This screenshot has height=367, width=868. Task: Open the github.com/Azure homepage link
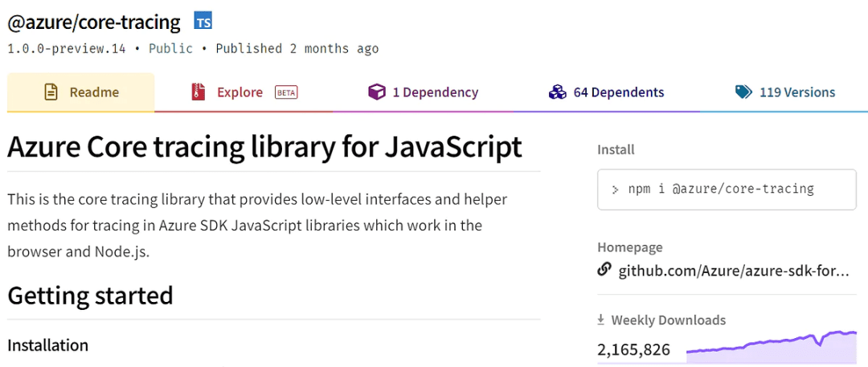(733, 271)
